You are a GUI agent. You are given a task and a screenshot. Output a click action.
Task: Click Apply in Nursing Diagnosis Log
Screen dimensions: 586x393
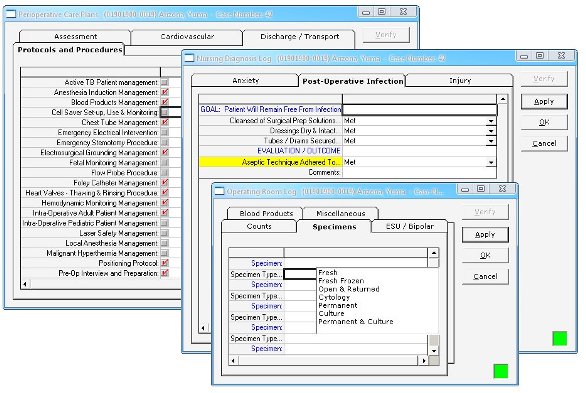tap(544, 102)
